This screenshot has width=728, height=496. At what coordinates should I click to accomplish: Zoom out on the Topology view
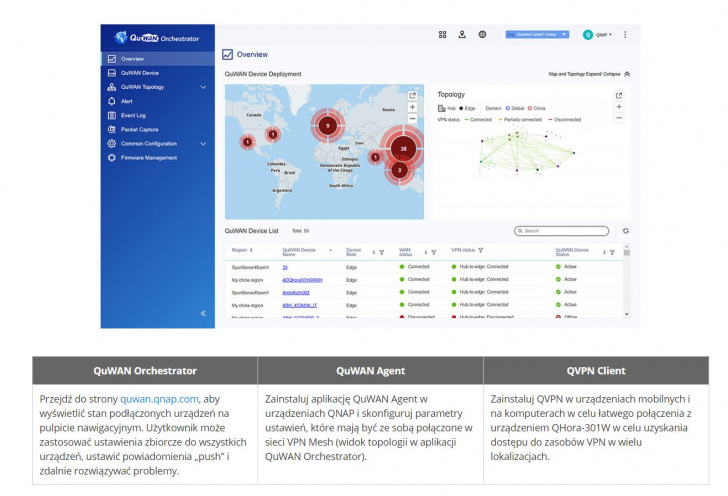coord(619,118)
